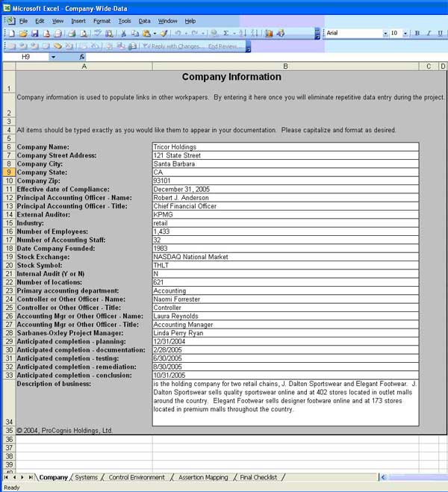Switch to the Systems sheet tab
Screen dimensions: 448x492
87,477
